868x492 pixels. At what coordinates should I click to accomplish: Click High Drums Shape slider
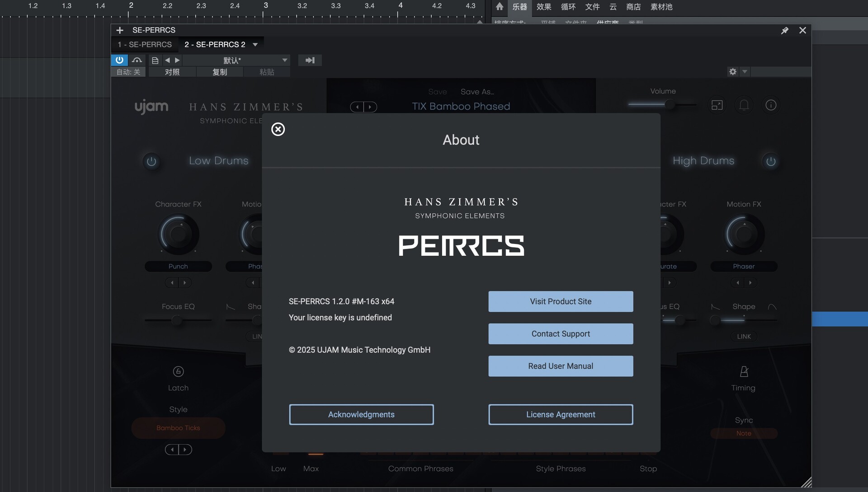[744, 320]
